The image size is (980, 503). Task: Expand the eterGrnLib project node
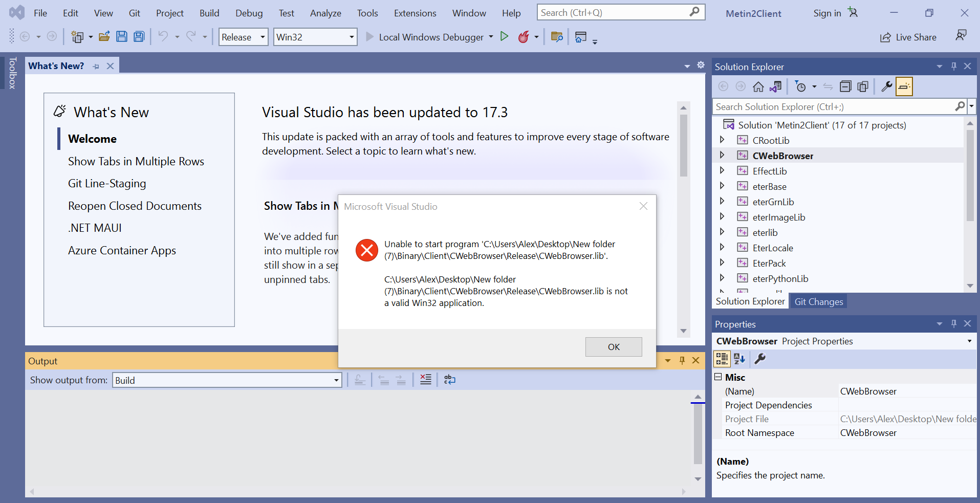point(722,201)
